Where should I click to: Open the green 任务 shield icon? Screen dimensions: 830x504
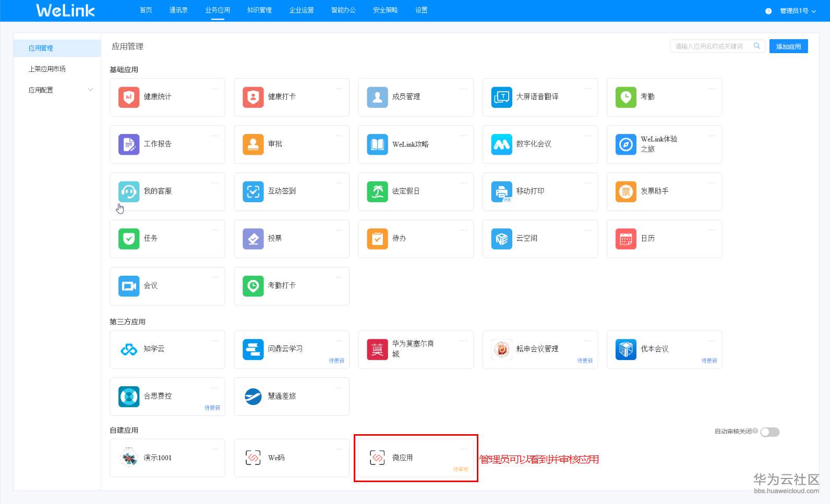click(129, 239)
